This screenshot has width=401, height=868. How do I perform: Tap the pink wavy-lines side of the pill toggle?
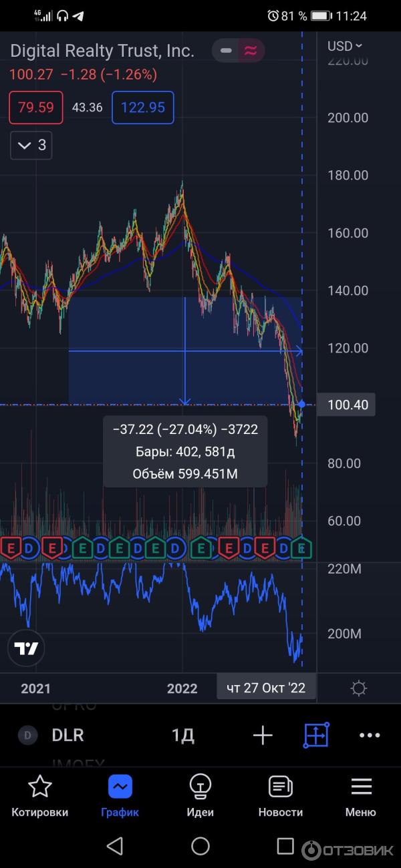click(x=251, y=50)
